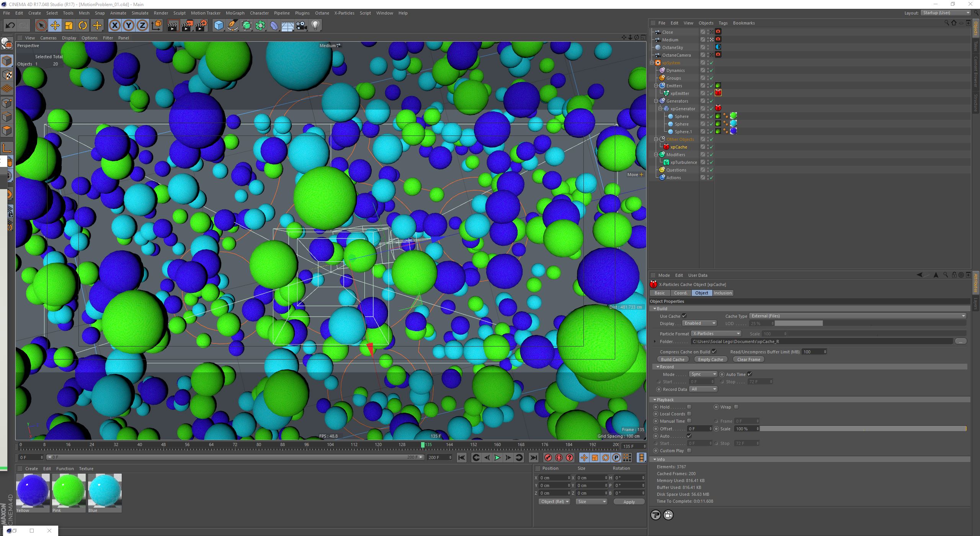The height and width of the screenshot is (536, 980).
Task: Click the Build Cache button
Action: (673, 360)
